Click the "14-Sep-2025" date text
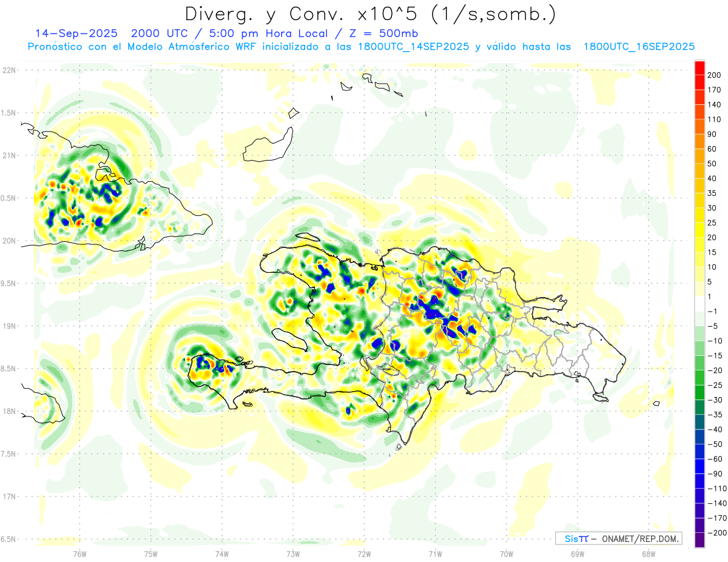 (x=76, y=33)
